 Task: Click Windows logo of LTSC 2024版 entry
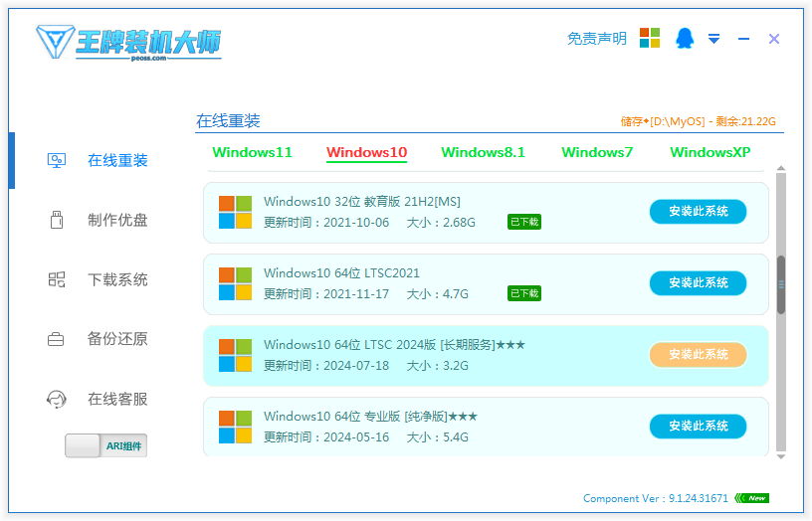coord(235,355)
